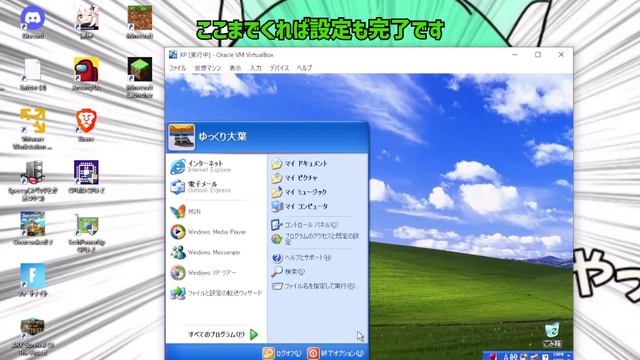Image resolution: width=640 pixels, height=360 pixels.
Task: Open VirtualBox ファイル menu
Action: tap(177, 68)
